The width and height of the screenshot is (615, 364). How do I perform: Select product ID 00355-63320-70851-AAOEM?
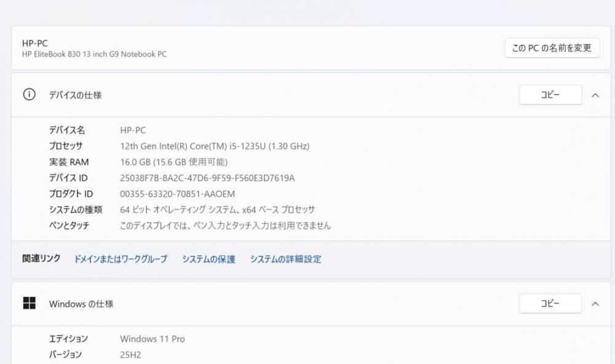(178, 194)
